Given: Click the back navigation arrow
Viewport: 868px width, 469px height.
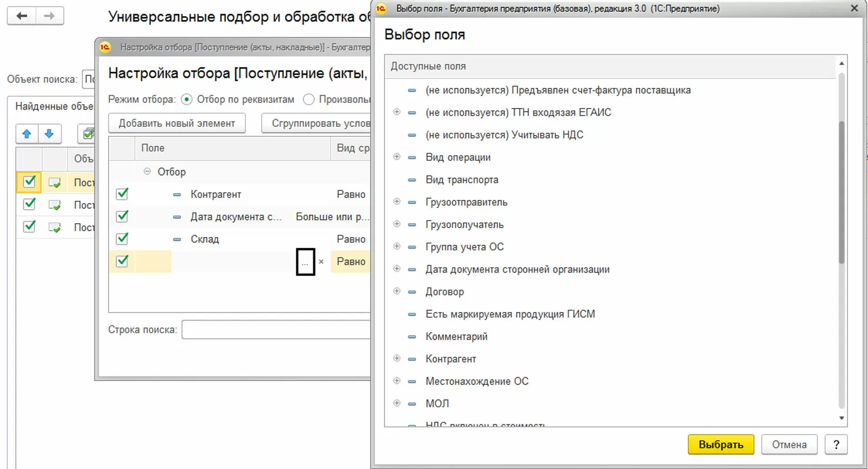Looking at the screenshot, I should click(22, 16).
